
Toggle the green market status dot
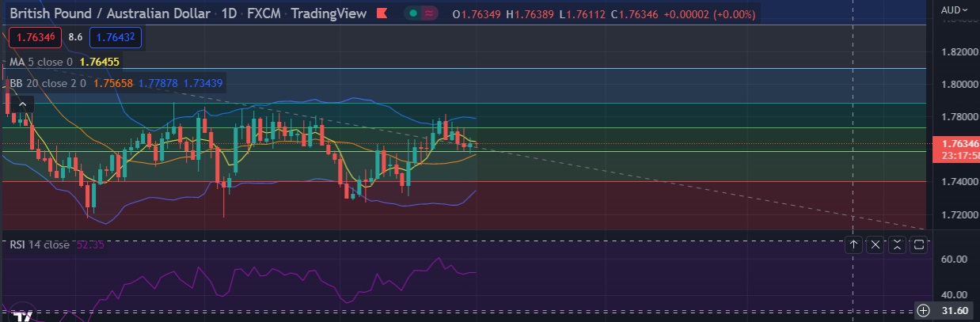coord(414,13)
